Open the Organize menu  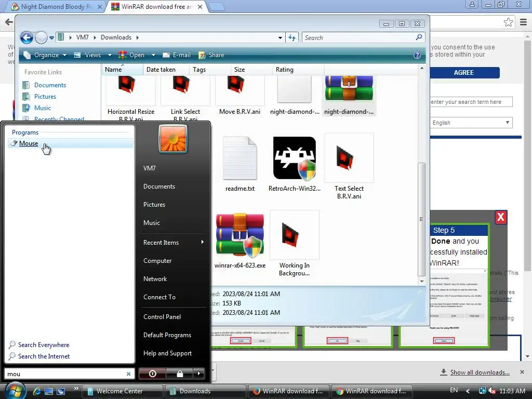pyautogui.click(x=45, y=55)
